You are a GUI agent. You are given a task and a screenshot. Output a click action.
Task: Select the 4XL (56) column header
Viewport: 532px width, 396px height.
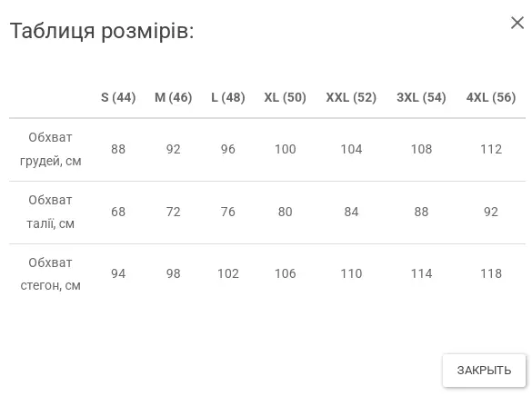pyautogui.click(x=491, y=97)
